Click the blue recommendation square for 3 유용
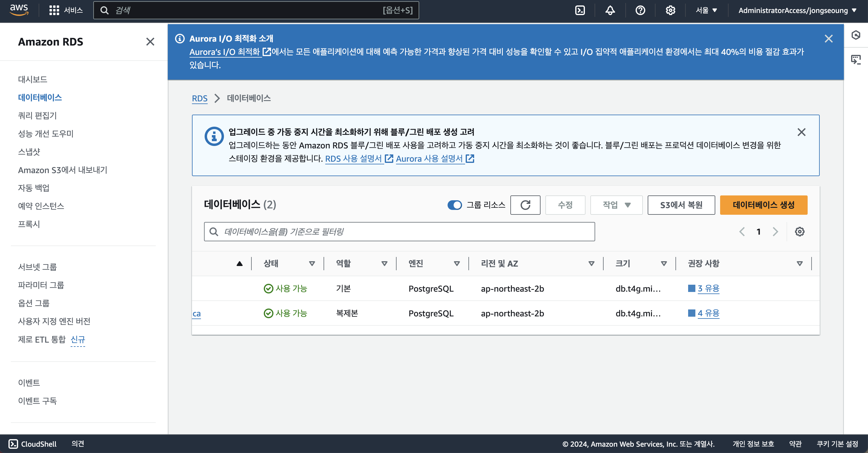The height and width of the screenshot is (453, 868). coord(691,288)
